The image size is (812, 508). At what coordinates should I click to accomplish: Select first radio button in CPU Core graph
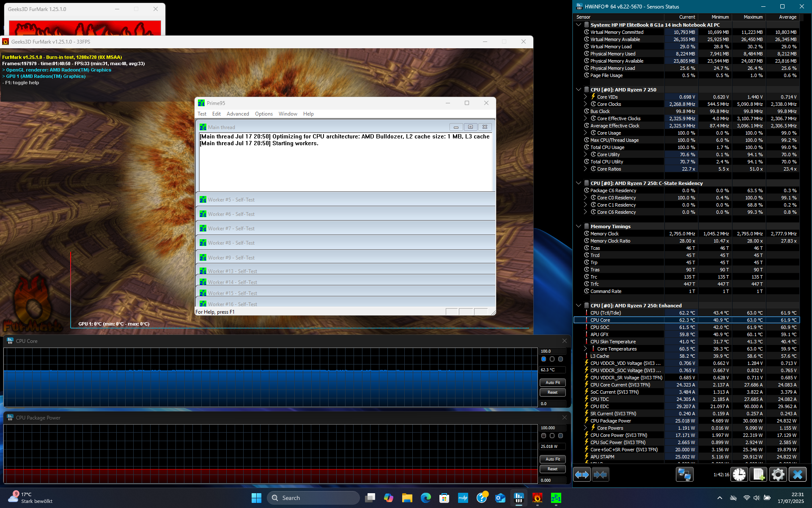click(x=544, y=359)
